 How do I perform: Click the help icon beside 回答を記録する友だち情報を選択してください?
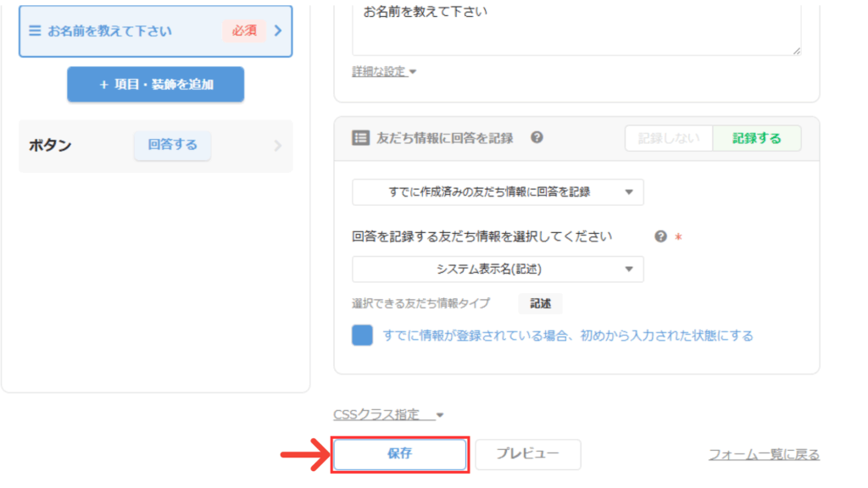click(x=661, y=236)
